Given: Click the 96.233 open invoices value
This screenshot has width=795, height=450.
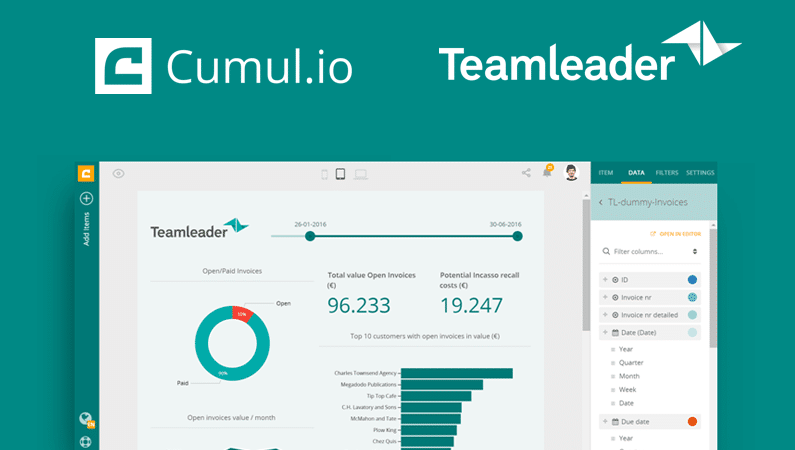Looking at the screenshot, I should tap(358, 306).
